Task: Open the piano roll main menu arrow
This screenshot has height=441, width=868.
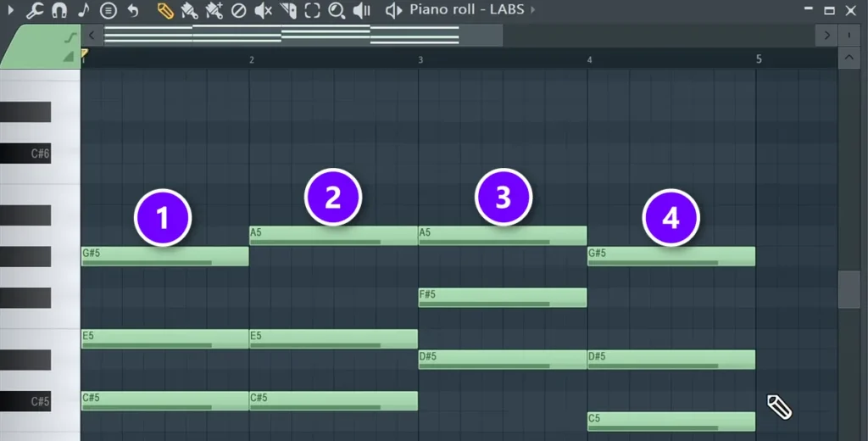Action: pyautogui.click(x=10, y=10)
